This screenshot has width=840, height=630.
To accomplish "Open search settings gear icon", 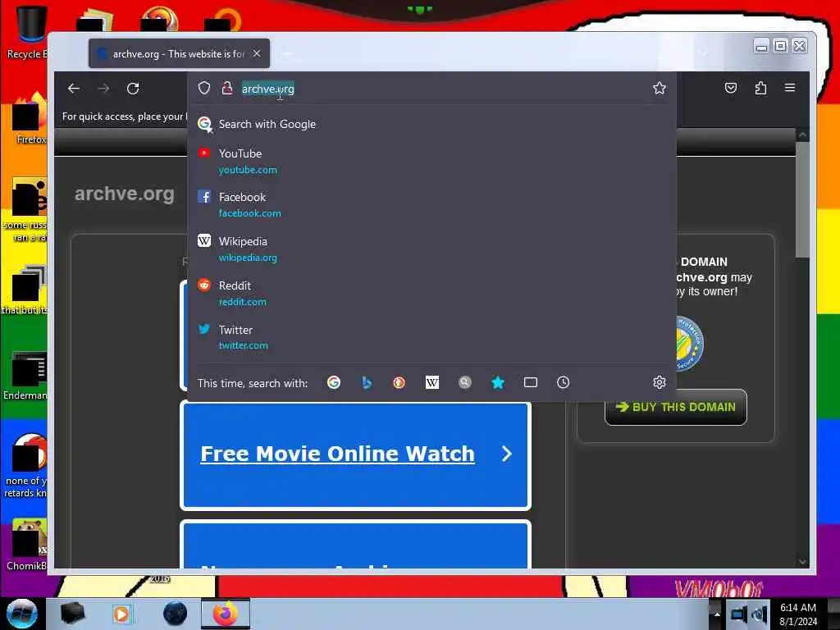I will [660, 382].
